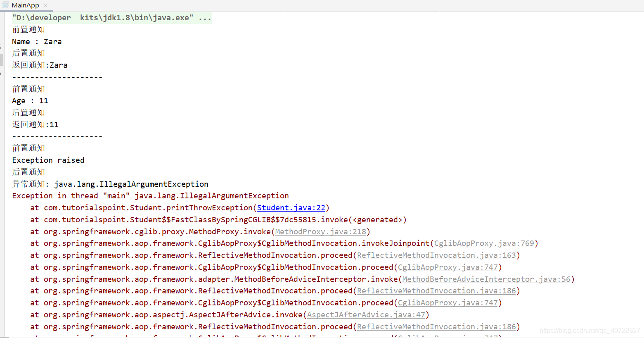Click the 'MethodBeforeAdviceInterceptor.invoke' trace text
Image resolution: width=644 pixels, height=338 pixels.
click(316, 279)
